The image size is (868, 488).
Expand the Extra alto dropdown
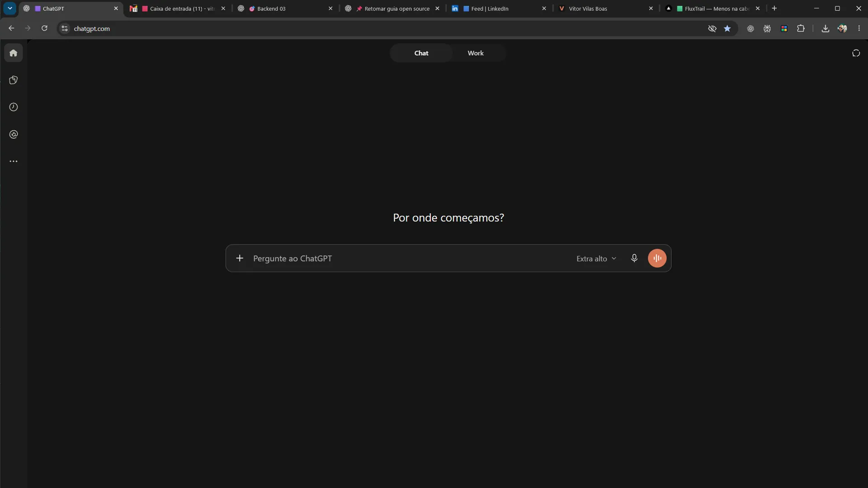(x=596, y=258)
